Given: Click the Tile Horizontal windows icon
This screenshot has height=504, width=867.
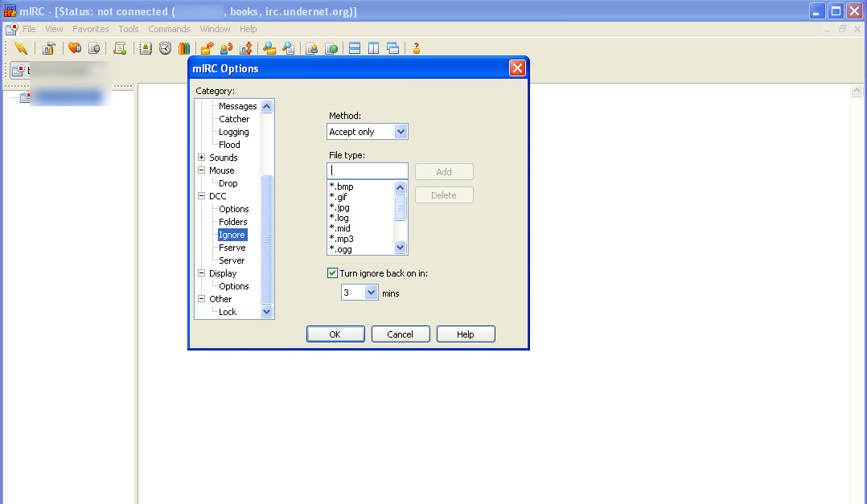Looking at the screenshot, I should tap(355, 48).
